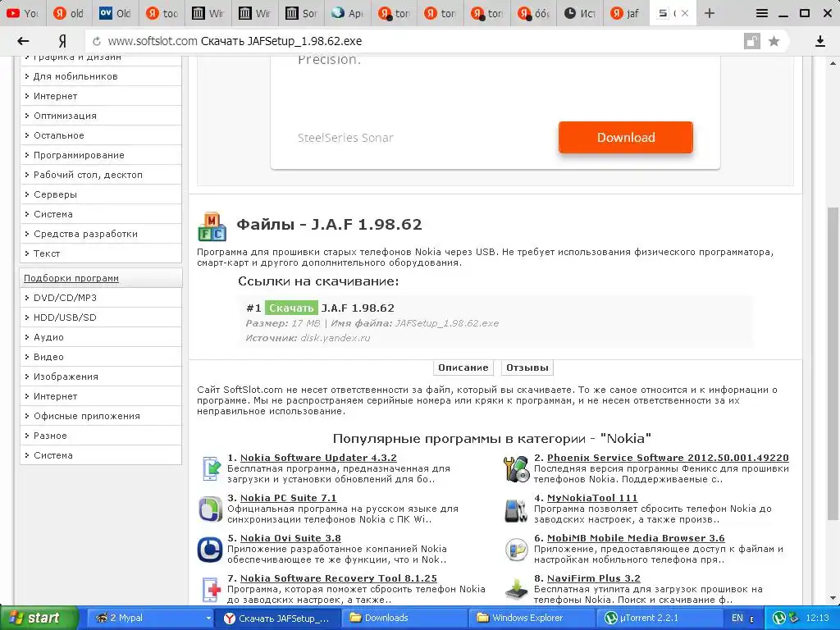Open Программирование category

pyautogui.click(x=101, y=155)
